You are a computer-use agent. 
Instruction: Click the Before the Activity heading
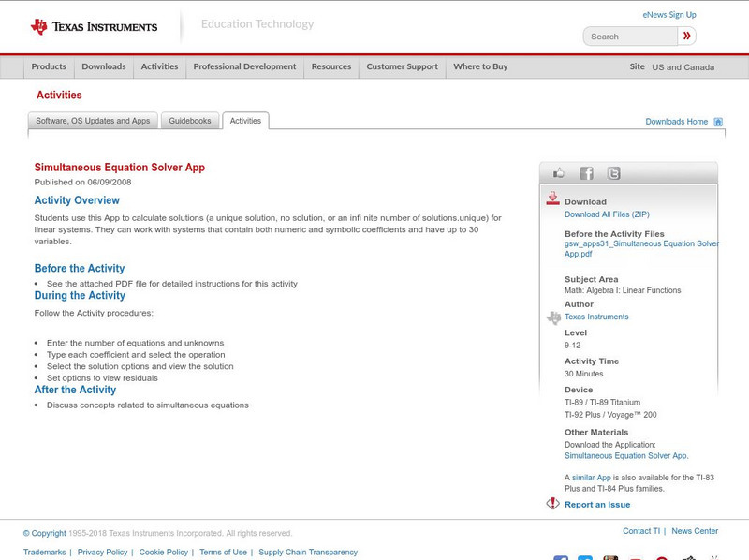[80, 268]
